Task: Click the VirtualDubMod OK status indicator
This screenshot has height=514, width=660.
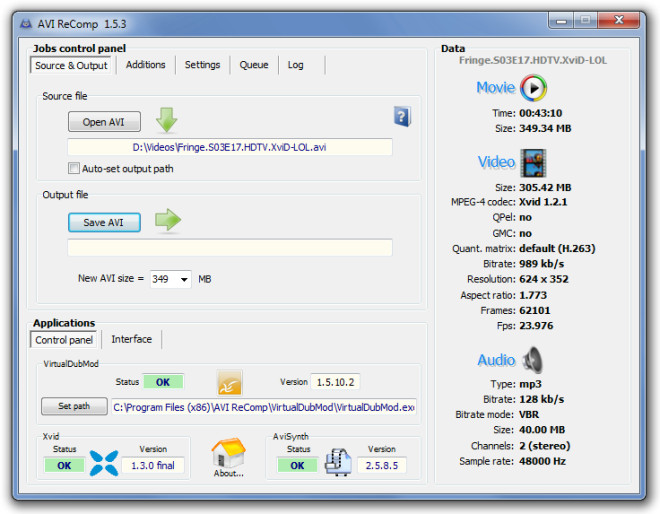Action: click(x=163, y=382)
